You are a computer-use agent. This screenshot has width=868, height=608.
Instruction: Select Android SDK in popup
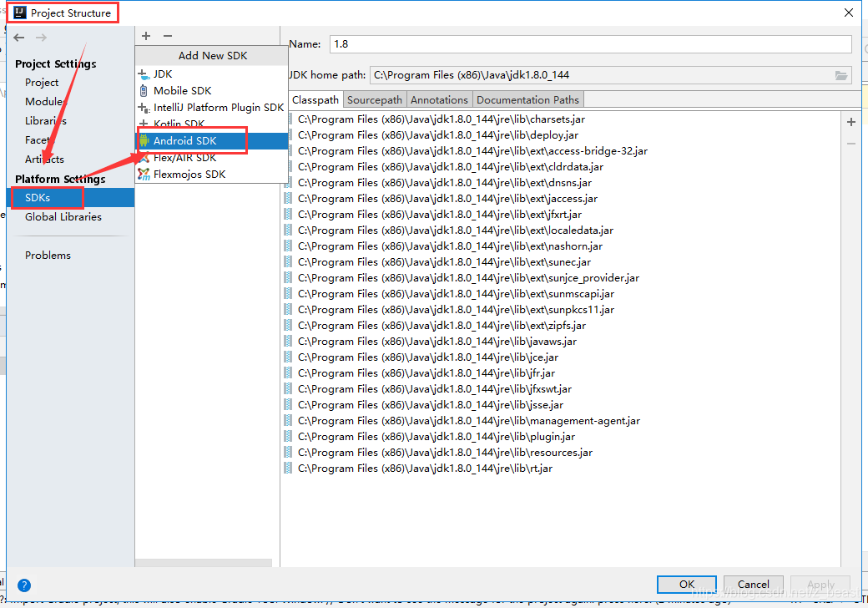click(212, 140)
